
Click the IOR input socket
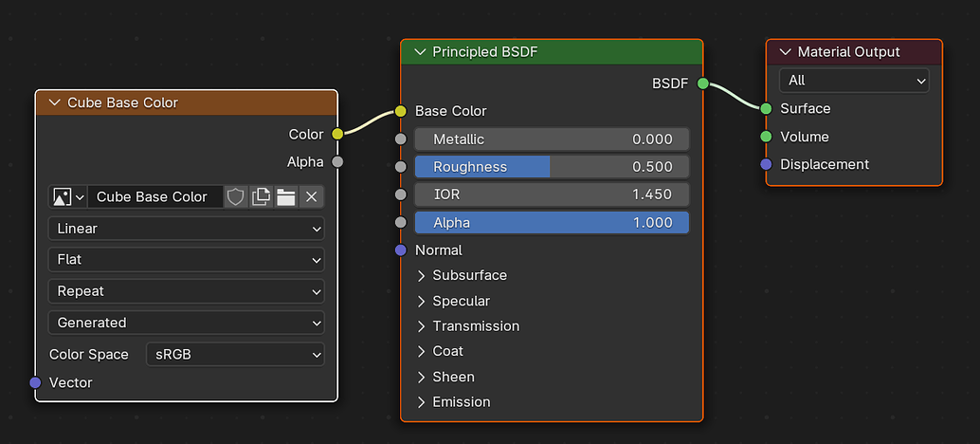click(x=401, y=194)
